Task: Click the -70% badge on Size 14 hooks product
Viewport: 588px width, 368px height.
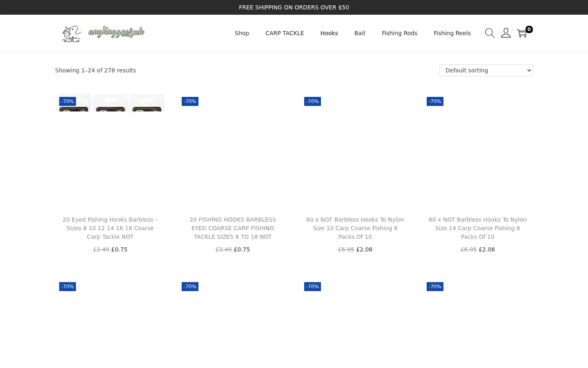Action: [435, 101]
